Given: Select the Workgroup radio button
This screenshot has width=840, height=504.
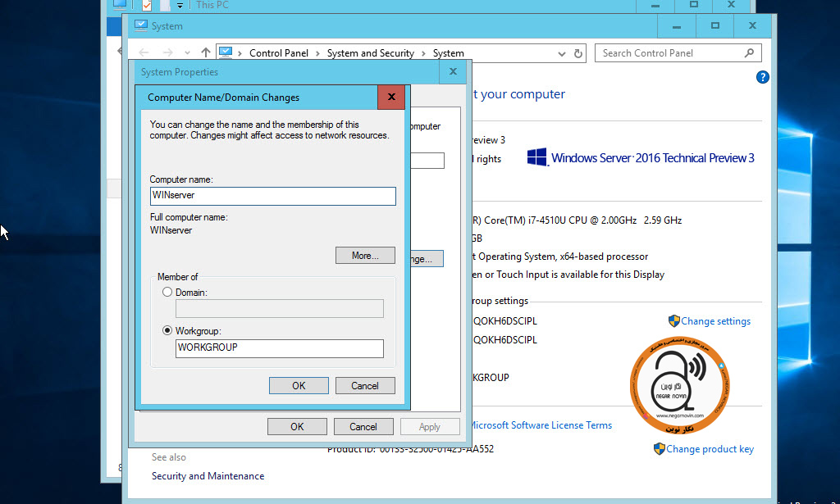Looking at the screenshot, I should (167, 330).
